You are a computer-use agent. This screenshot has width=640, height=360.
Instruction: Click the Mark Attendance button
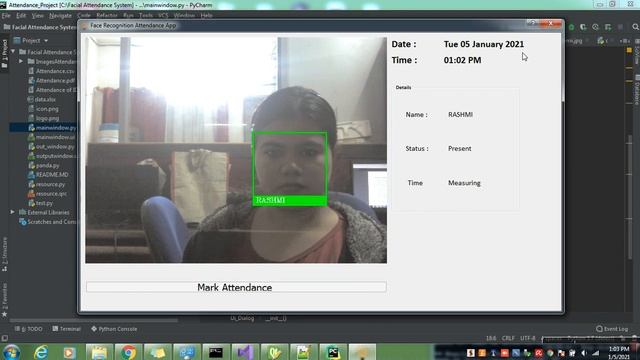click(x=236, y=287)
